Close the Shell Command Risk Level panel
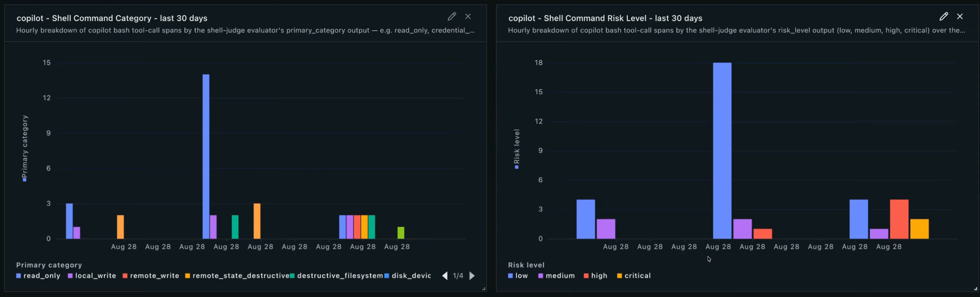Image resolution: width=980 pixels, height=297 pixels. click(x=960, y=16)
